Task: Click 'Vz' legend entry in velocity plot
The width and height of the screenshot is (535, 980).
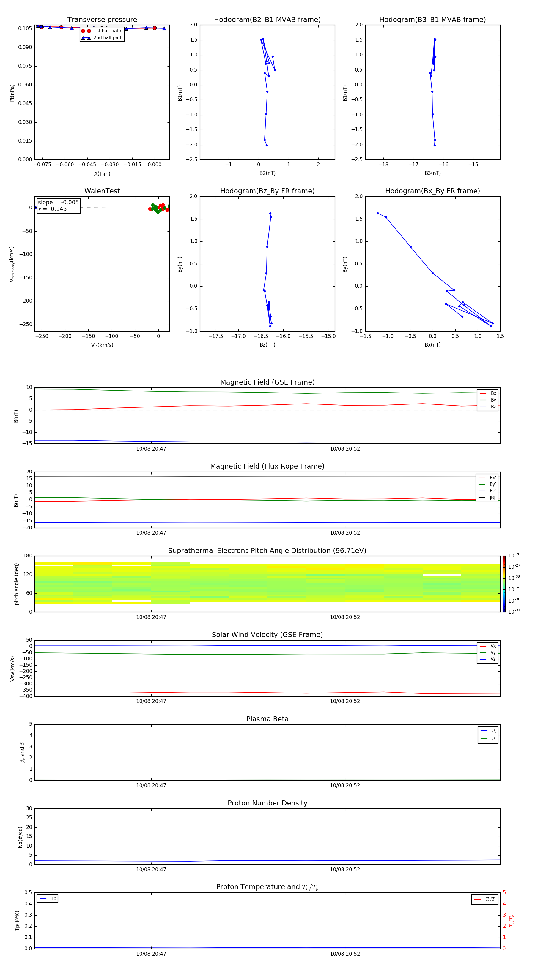Action: tap(488, 659)
